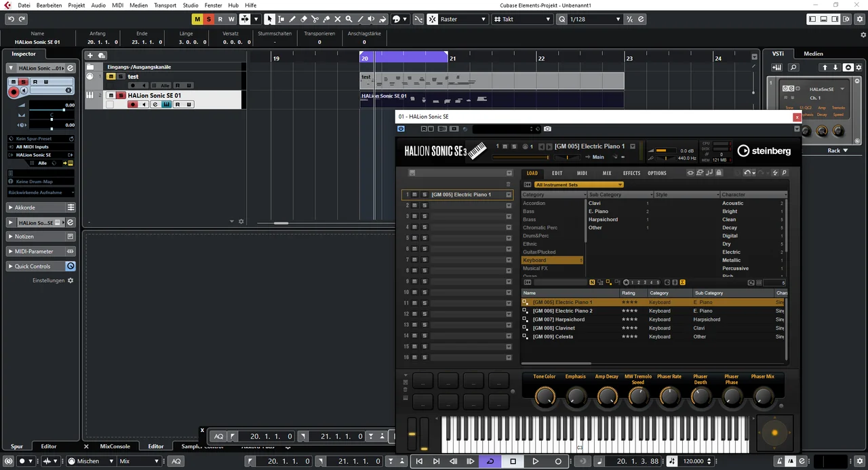The height and width of the screenshot is (470, 868).
Task: Select the Erase tool
Action: (304, 19)
